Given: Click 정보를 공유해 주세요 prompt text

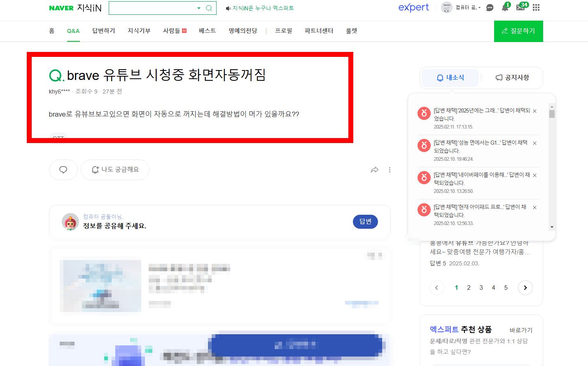Looking at the screenshot, I should click(115, 226).
